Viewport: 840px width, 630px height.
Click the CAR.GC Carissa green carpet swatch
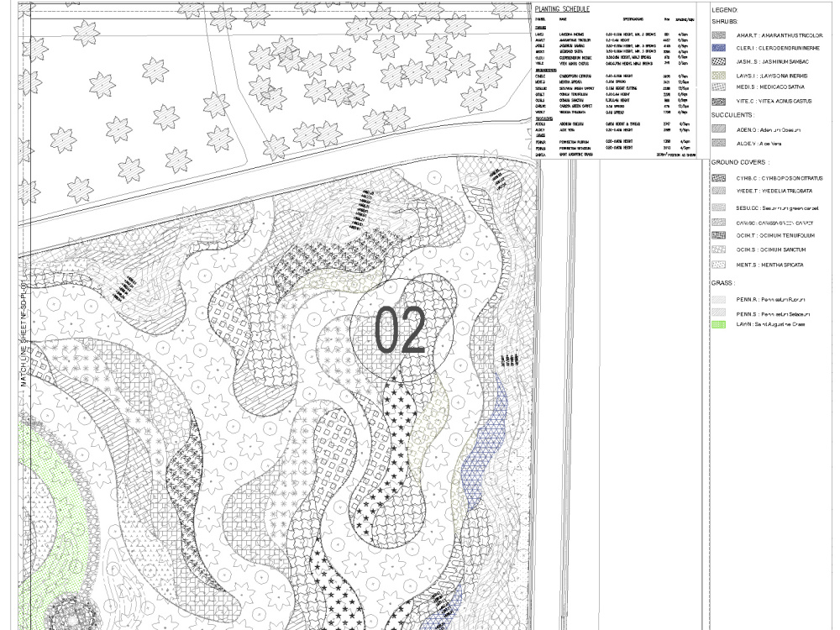[718, 223]
